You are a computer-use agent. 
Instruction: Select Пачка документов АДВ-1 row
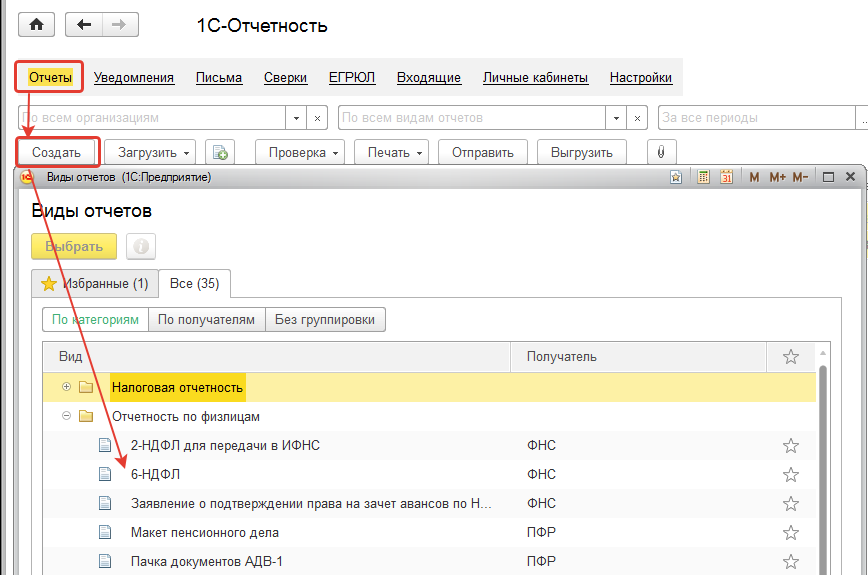point(429,561)
